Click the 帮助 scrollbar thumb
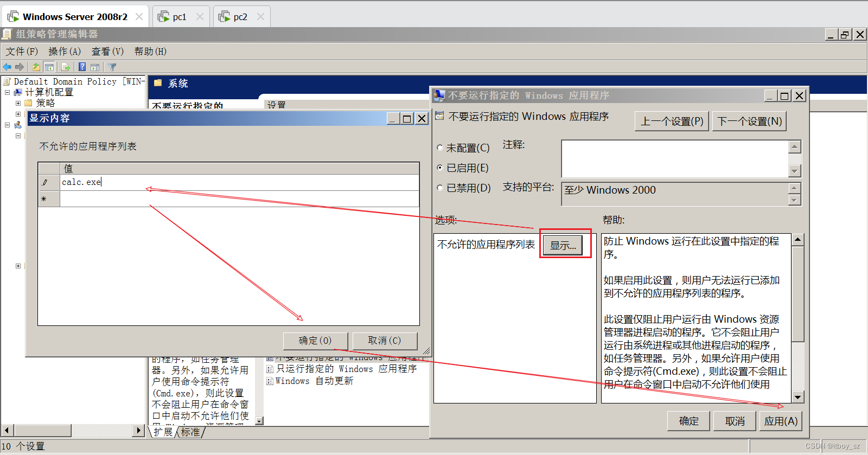This screenshot has width=868, height=455. click(797, 294)
